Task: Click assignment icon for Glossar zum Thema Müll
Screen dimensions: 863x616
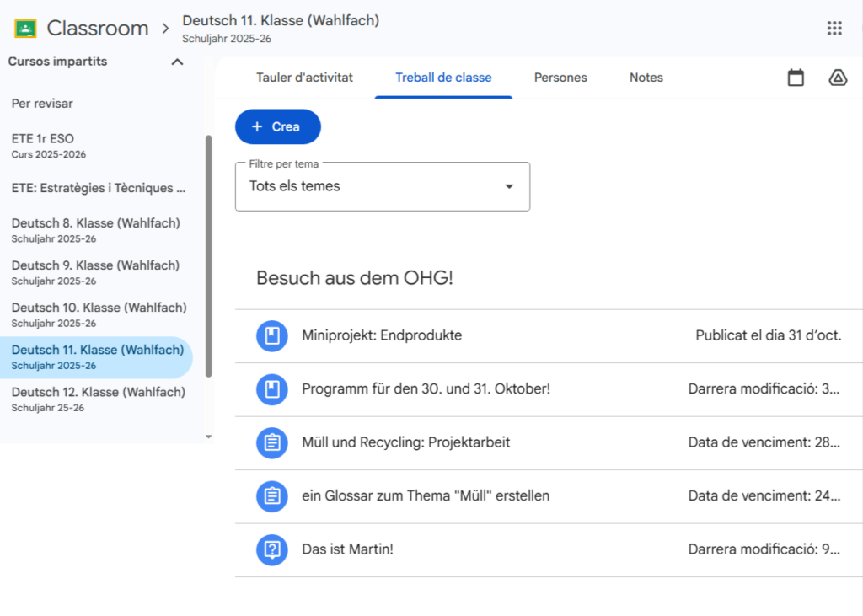Action: point(271,496)
